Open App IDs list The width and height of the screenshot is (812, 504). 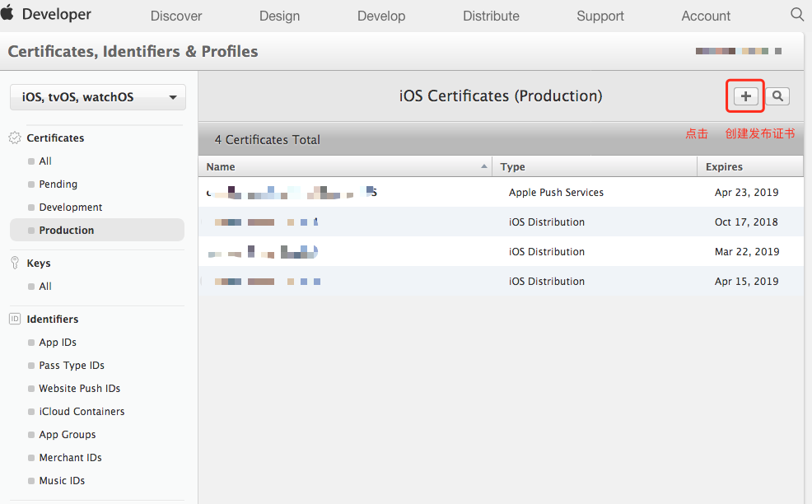click(x=58, y=343)
